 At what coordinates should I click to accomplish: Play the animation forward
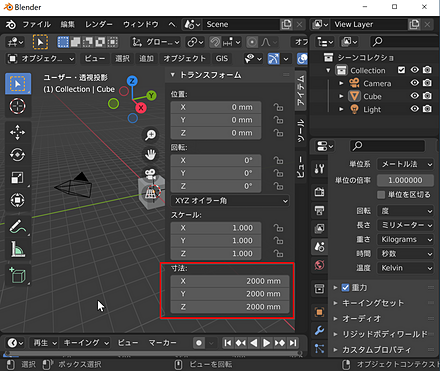266,343
